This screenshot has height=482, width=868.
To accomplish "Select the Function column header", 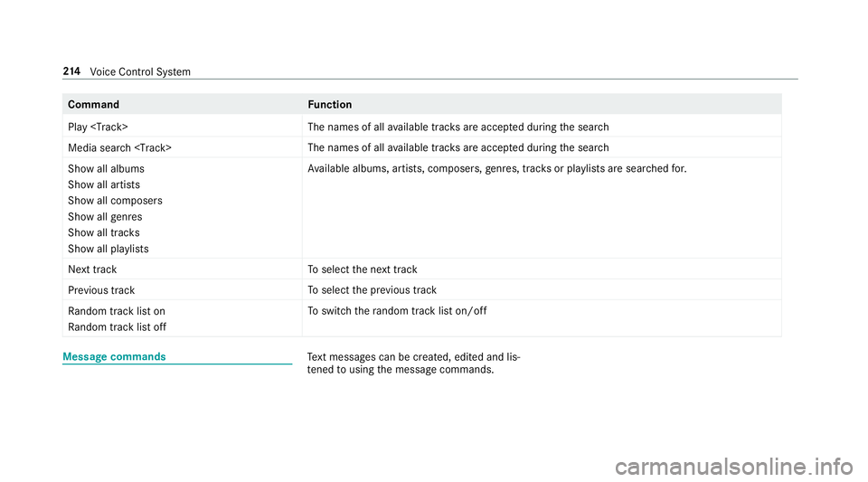I will click(330, 105).
